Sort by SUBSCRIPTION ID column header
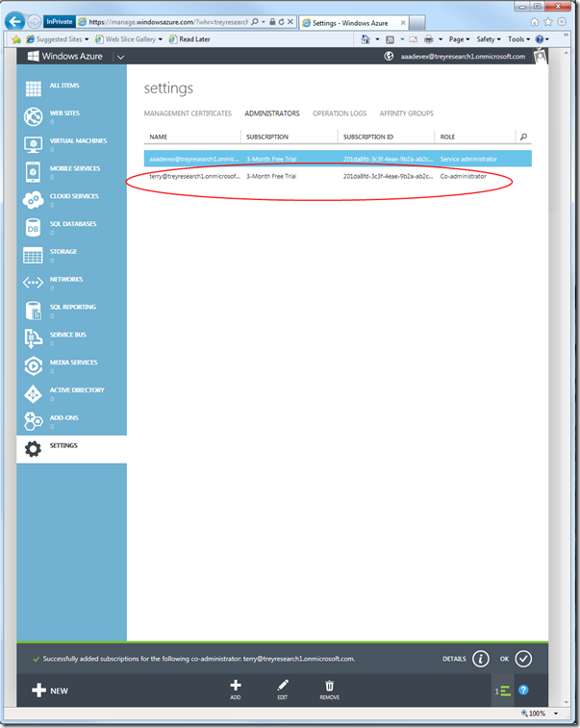This screenshot has width=580, height=728. click(367, 137)
